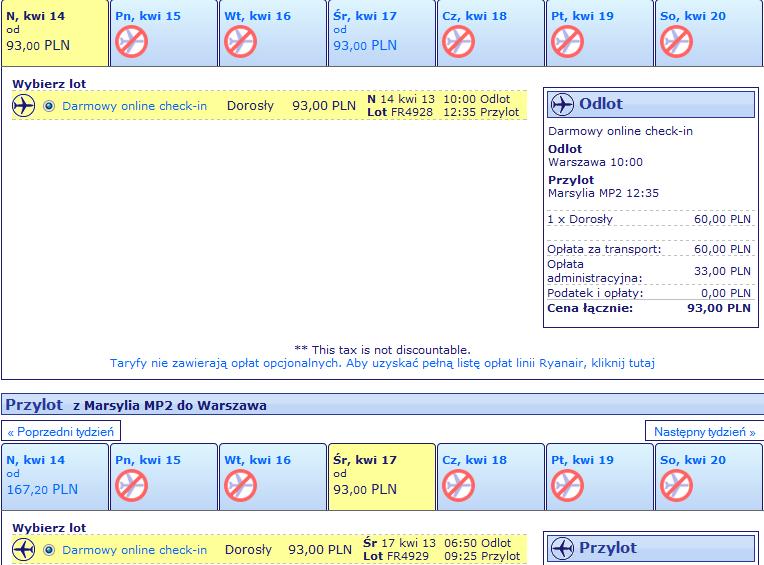This screenshot has width=764, height=565.
Task: Click Lot FR4928 flight number text
Action: click(400, 112)
